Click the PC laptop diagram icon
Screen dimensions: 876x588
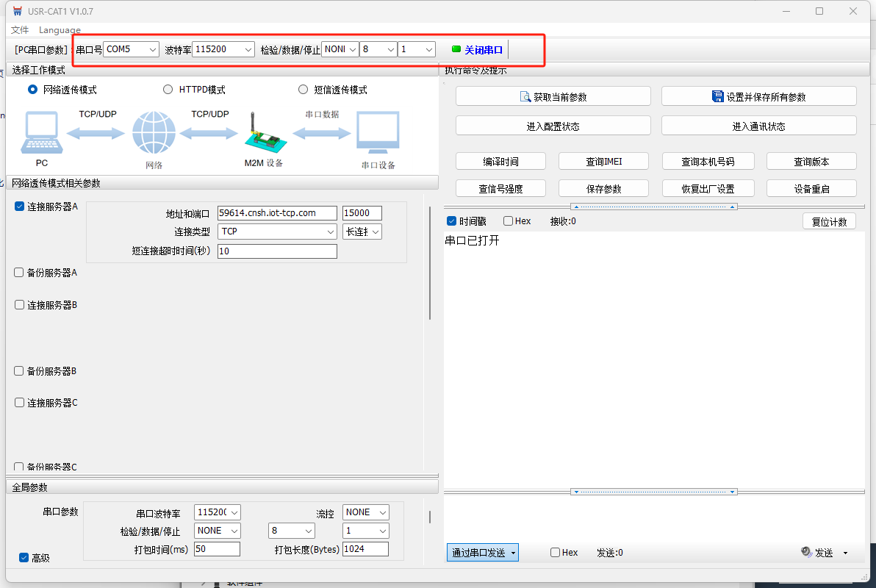(x=42, y=134)
